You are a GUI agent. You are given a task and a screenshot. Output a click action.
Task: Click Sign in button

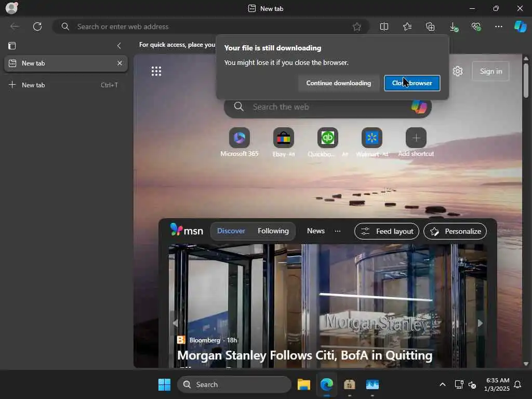(x=490, y=71)
